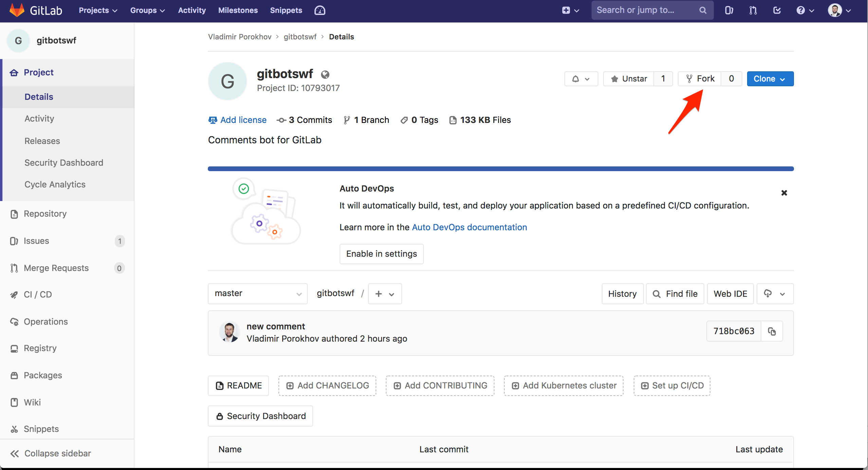Image resolution: width=868 pixels, height=470 pixels.
Task: Toggle the Auto DevOps dismiss button
Action: coord(785,193)
